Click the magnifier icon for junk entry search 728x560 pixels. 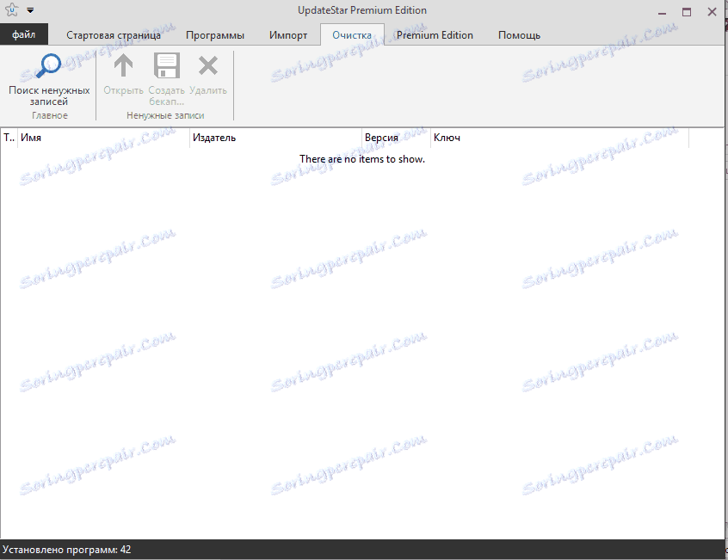coord(48,65)
